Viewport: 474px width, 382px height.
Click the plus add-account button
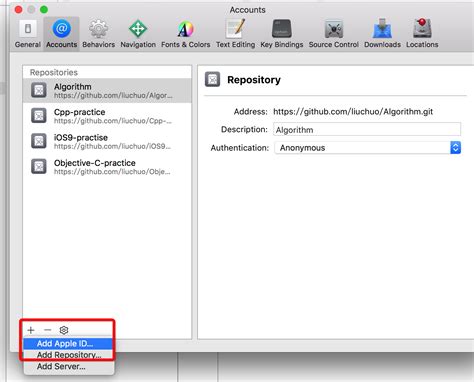31,330
